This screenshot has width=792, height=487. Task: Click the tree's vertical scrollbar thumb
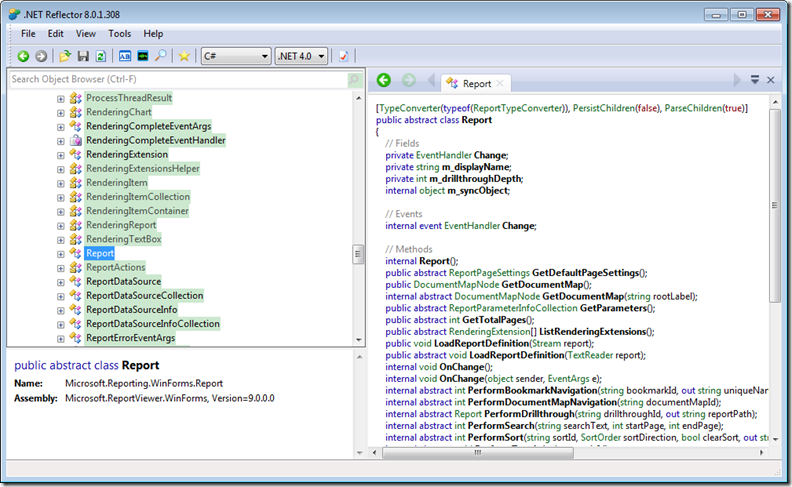click(x=358, y=254)
